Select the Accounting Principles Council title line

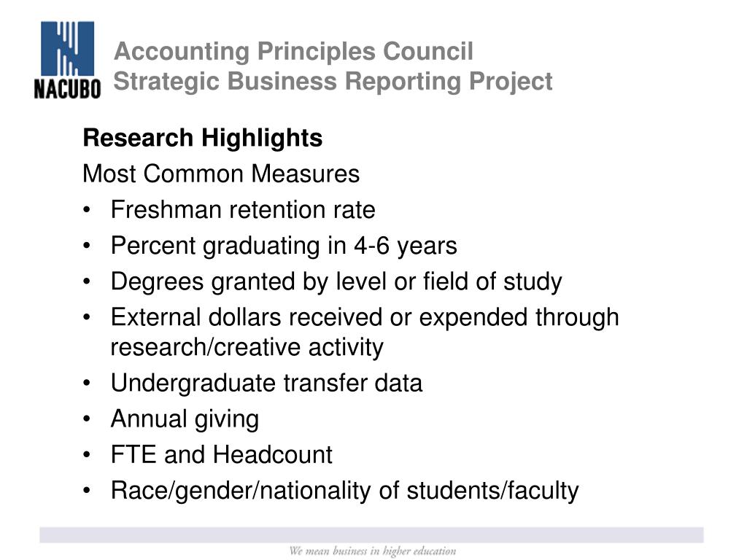(293, 51)
